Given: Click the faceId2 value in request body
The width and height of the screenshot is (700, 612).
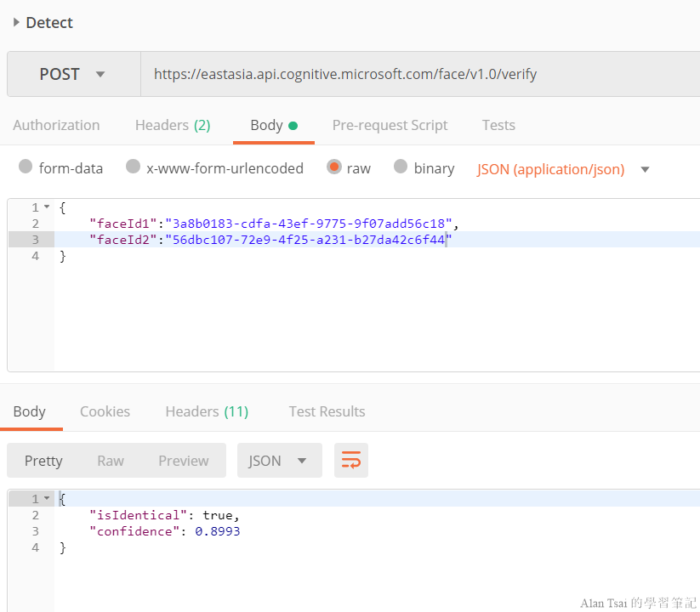Looking at the screenshot, I should pyautogui.click(x=309, y=240).
